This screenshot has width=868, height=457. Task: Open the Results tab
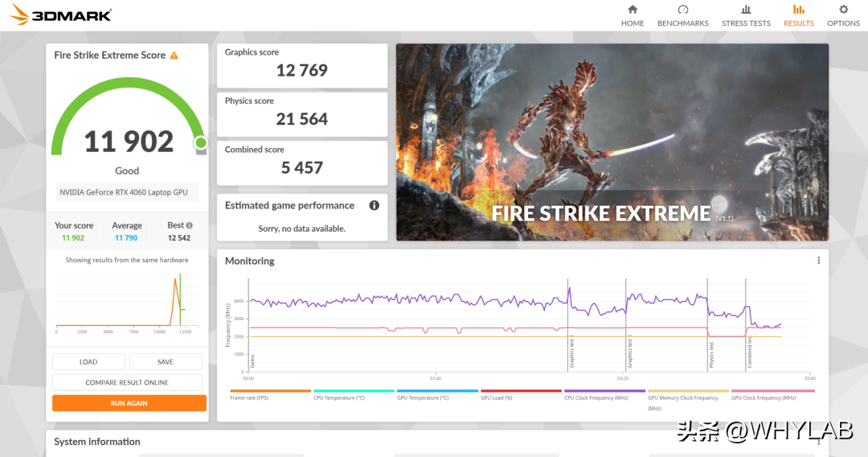coord(798,15)
